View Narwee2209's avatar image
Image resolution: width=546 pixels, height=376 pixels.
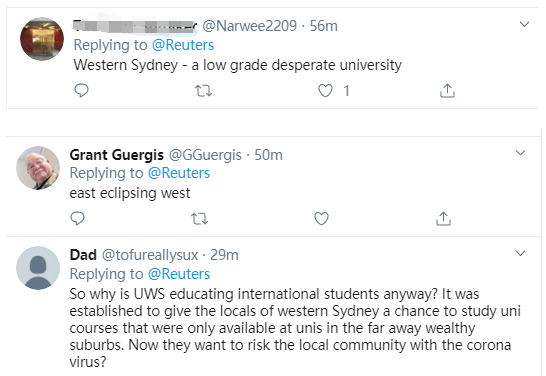tap(42, 39)
